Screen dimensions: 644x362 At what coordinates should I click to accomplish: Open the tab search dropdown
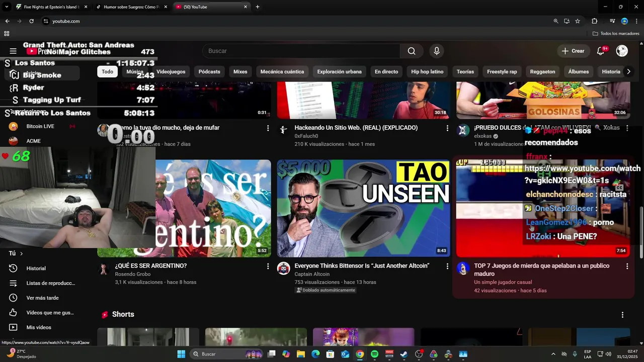pos(8,7)
